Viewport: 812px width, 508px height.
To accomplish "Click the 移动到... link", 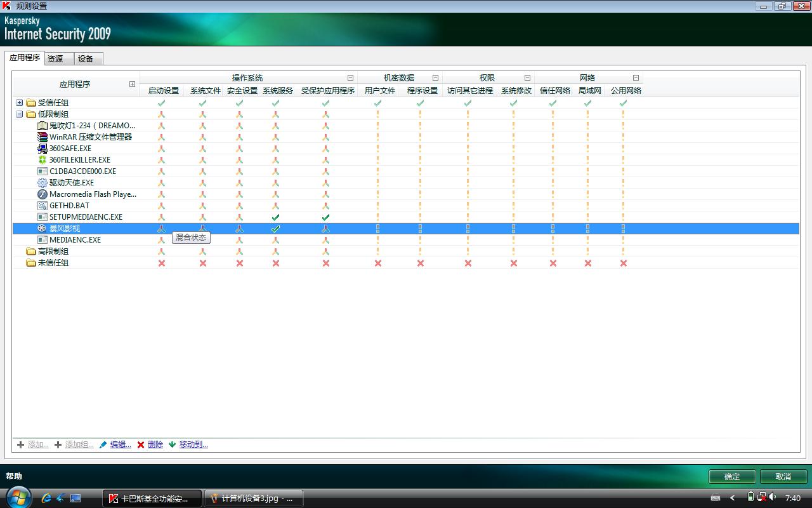I will tap(193, 444).
